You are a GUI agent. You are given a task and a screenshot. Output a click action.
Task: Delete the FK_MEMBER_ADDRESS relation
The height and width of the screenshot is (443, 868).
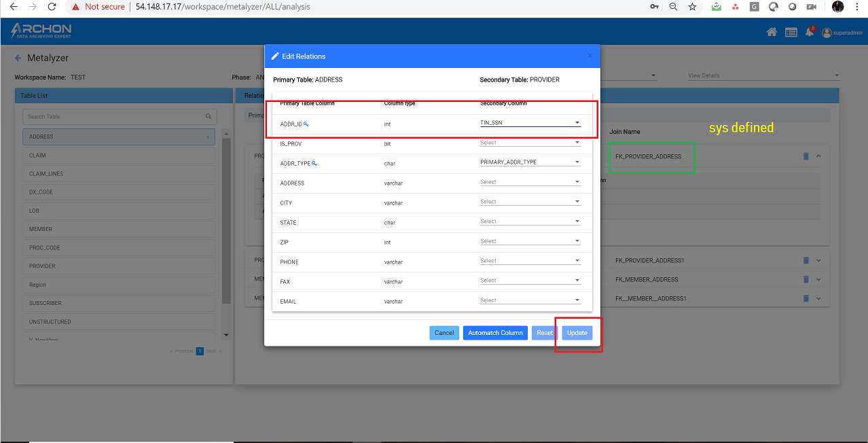806,279
